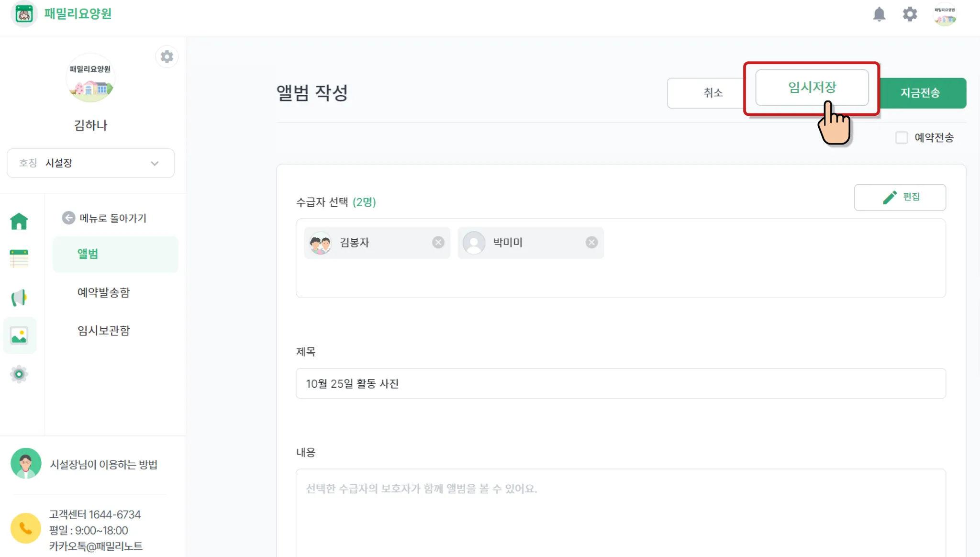Screen dimensions: 980x557
Task: Go to the home icon in sidebar
Action: 19,221
